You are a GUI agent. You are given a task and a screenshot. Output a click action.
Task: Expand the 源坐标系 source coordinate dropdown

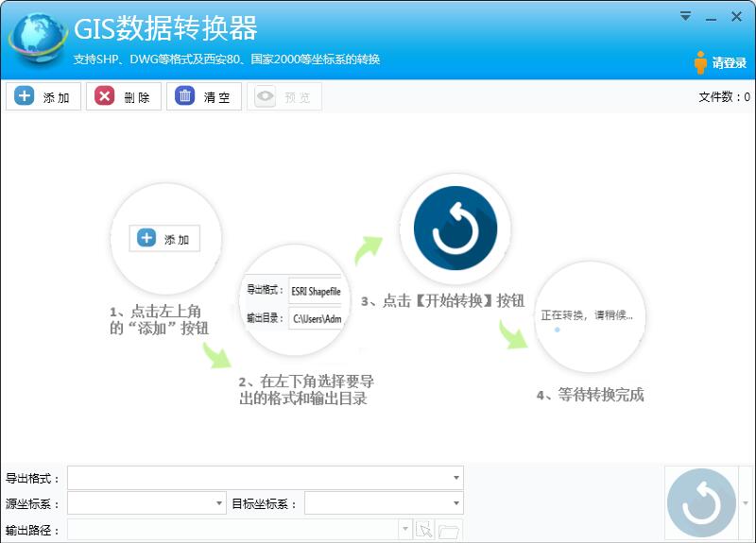click(220, 504)
